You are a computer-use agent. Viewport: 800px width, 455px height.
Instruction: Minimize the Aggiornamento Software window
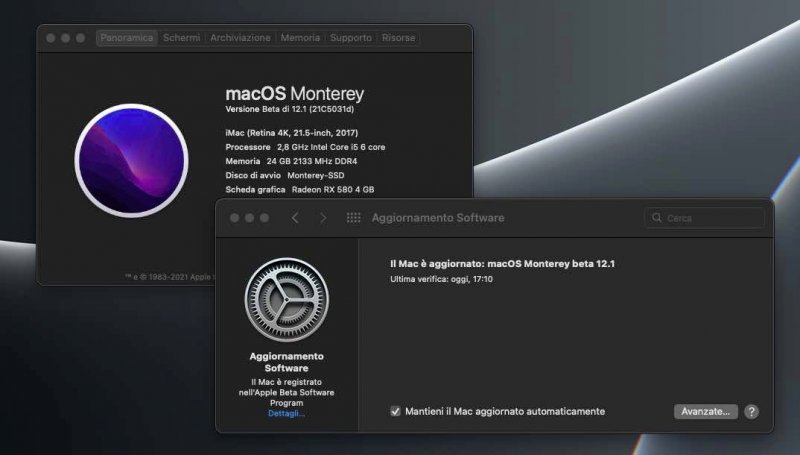click(x=249, y=218)
